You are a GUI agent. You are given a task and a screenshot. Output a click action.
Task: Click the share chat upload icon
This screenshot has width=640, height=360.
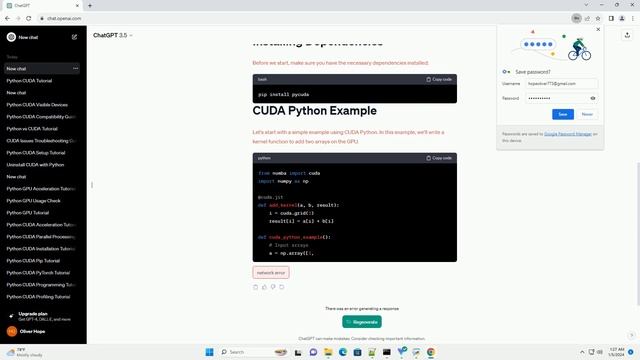pyautogui.click(x=627, y=36)
